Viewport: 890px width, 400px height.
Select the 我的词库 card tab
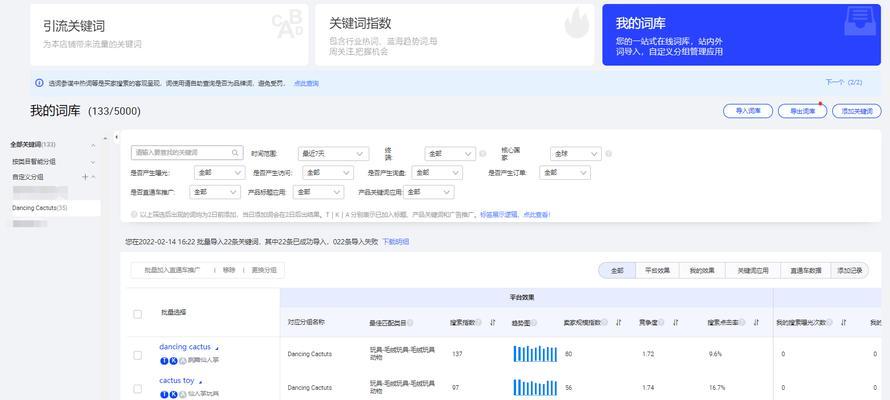(741, 35)
